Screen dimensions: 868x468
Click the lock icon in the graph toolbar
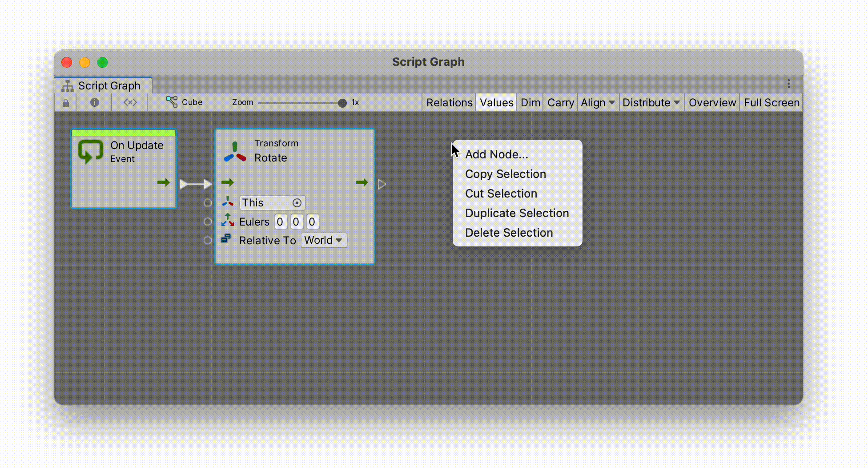(x=65, y=102)
